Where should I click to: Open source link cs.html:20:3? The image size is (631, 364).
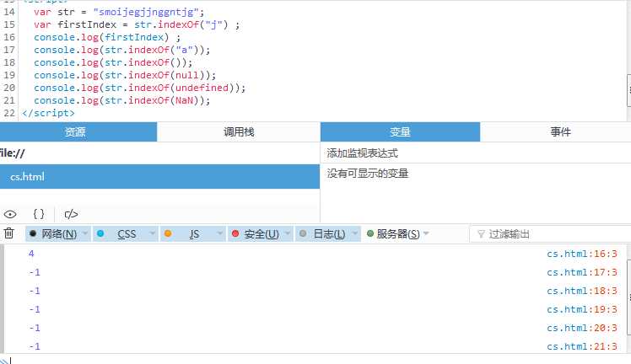pyautogui.click(x=582, y=328)
